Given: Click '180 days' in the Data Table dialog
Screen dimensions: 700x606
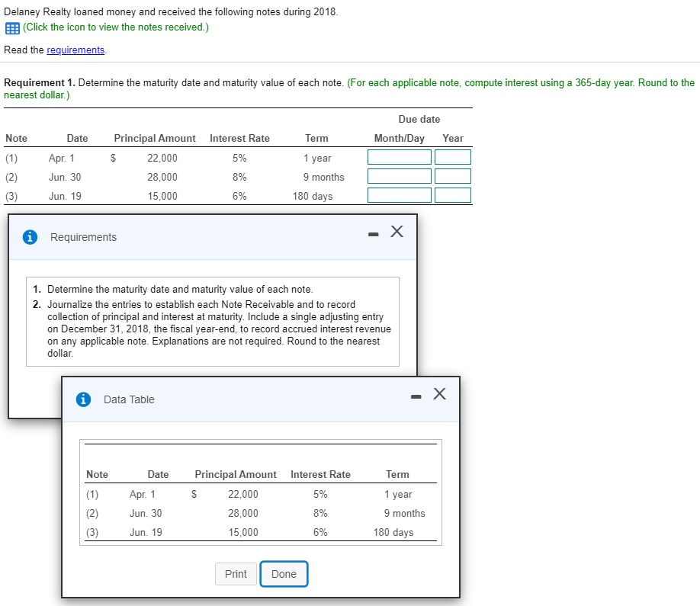Looking at the screenshot, I should point(393,532).
